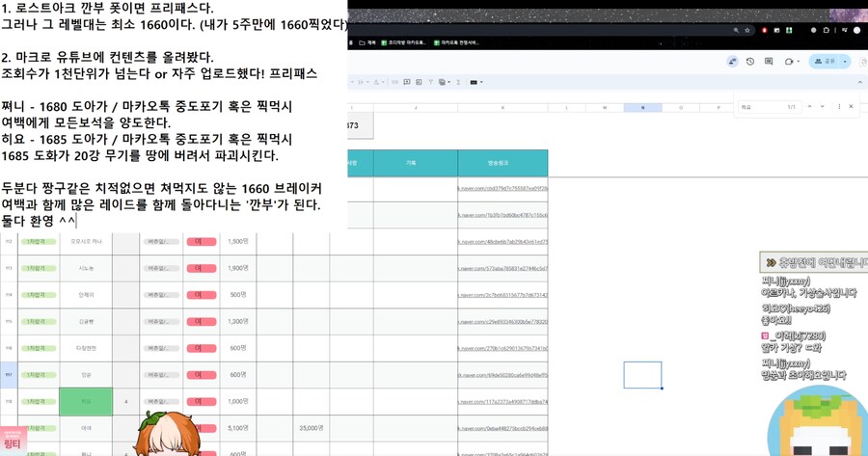This screenshot has width=868, height=456.
Task: Open the 버츄얼 dropdown chip in row 113
Action: point(161,268)
